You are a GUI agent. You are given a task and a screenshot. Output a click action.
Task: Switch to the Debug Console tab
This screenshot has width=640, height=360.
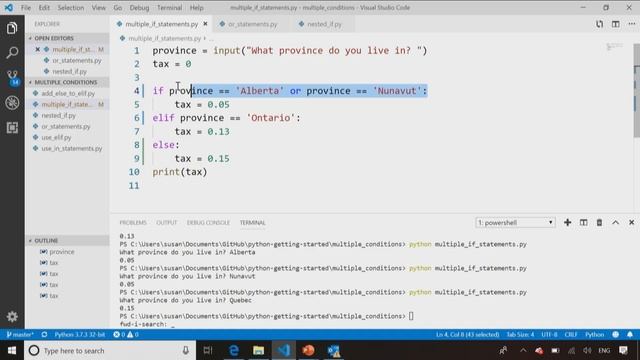pyautogui.click(x=208, y=222)
